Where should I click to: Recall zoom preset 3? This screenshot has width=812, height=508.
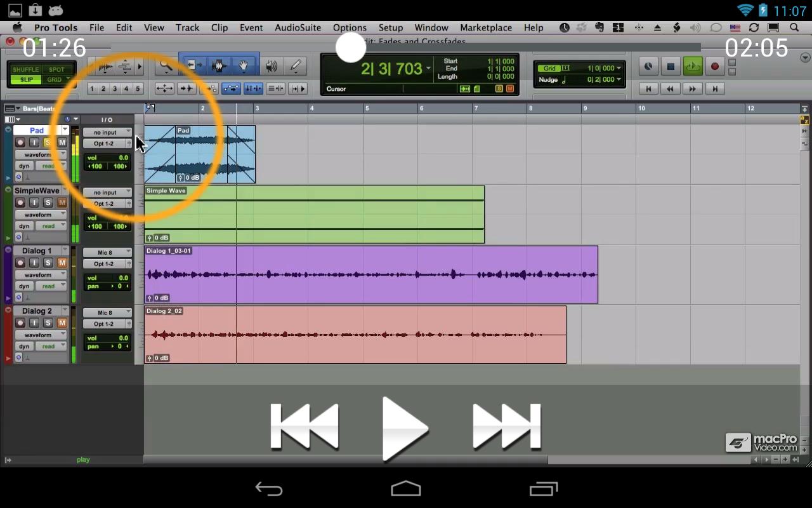click(115, 88)
